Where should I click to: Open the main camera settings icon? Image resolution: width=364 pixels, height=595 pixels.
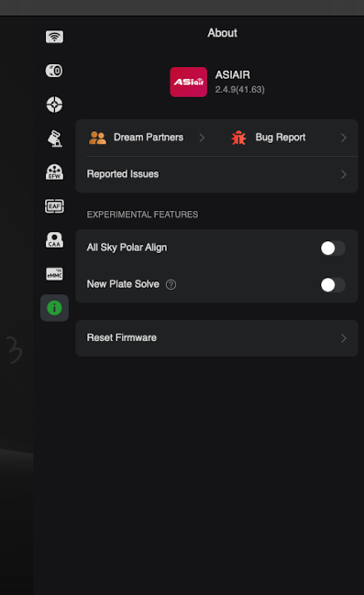[54, 71]
